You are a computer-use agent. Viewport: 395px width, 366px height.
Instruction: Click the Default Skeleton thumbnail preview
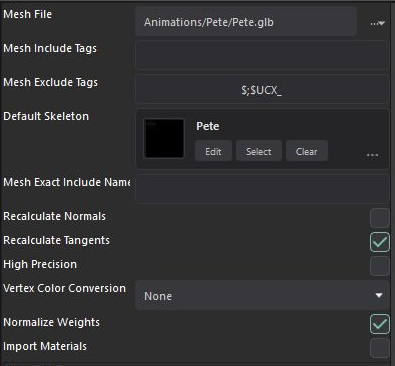click(164, 138)
